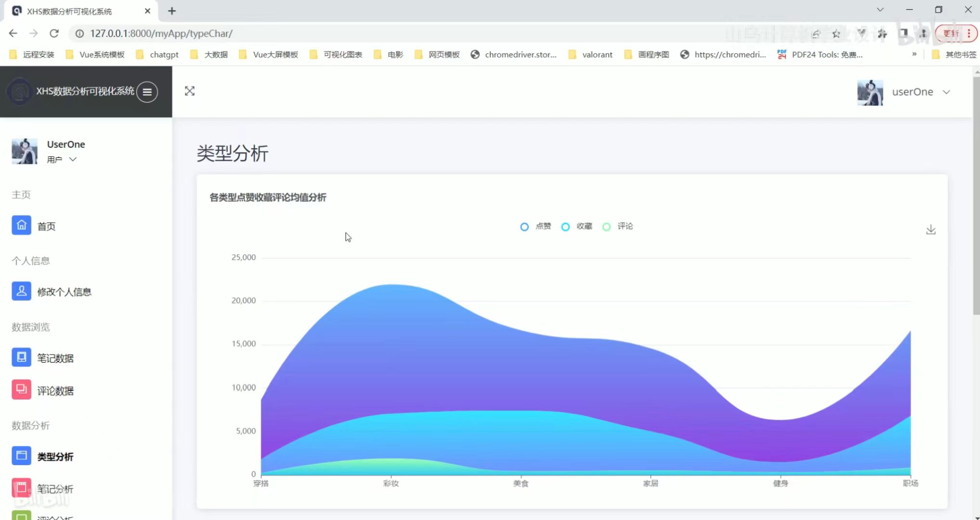Screen dimensions: 980x520
Task: Expand 用户 chevron under UserOne
Action: pyautogui.click(x=73, y=159)
